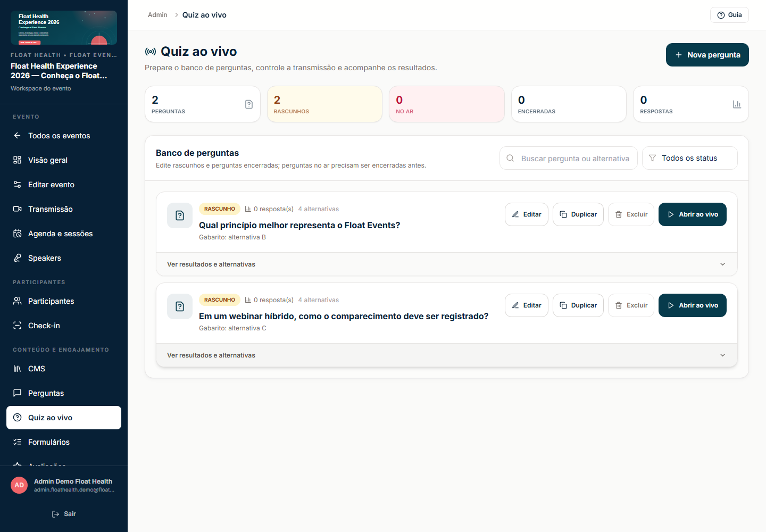
Task: Open the Speakers section
Action: click(64, 258)
